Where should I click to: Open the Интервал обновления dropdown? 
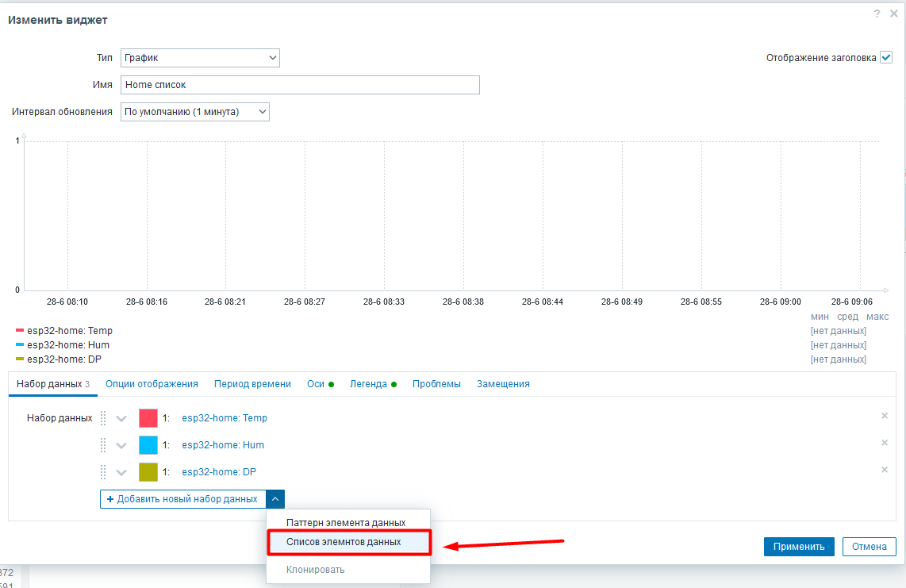[194, 112]
